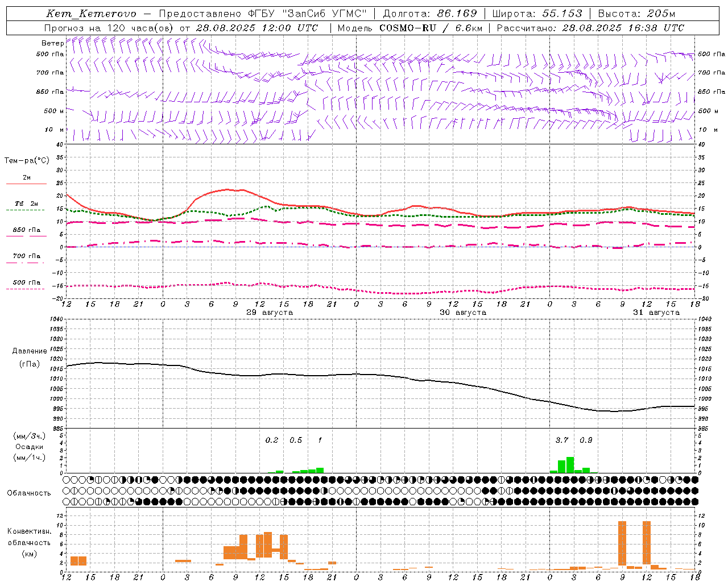The width and height of the screenshot is (728, 582).
Task: Click the "0.5" precipitation total value
Action: 296,440
